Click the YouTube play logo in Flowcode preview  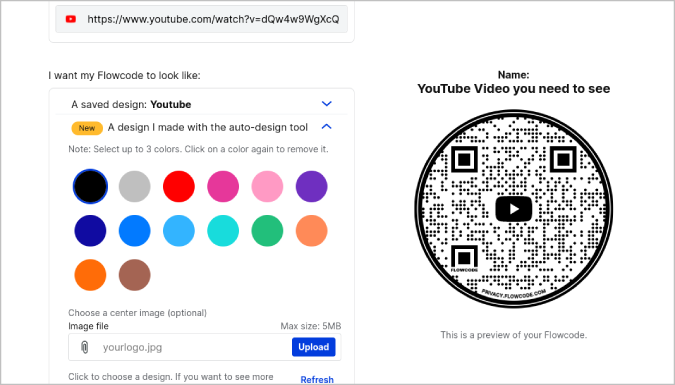click(x=514, y=209)
